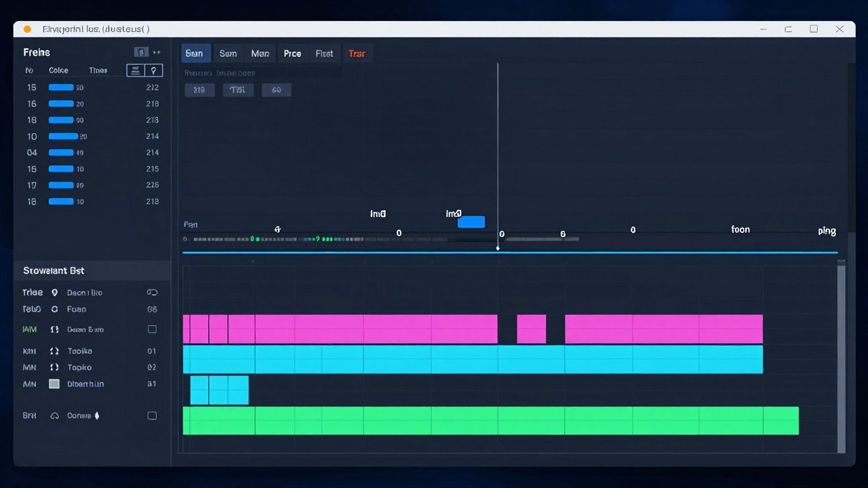Maximize the window from the title bar
This screenshot has height=488, width=868.
pyautogui.click(x=814, y=29)
